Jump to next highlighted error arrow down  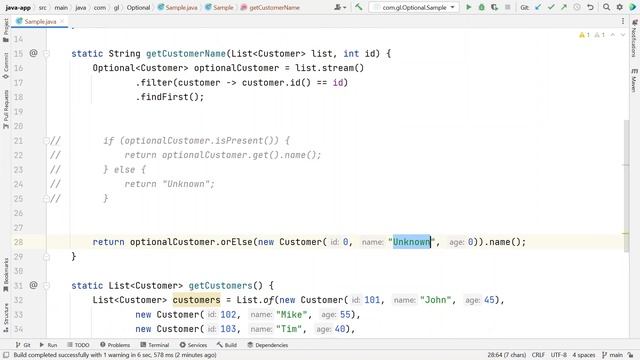623,35
